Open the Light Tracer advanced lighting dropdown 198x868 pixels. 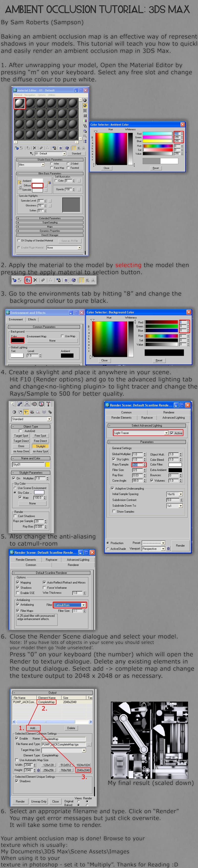pyautogui.click(x=166, y=433)
